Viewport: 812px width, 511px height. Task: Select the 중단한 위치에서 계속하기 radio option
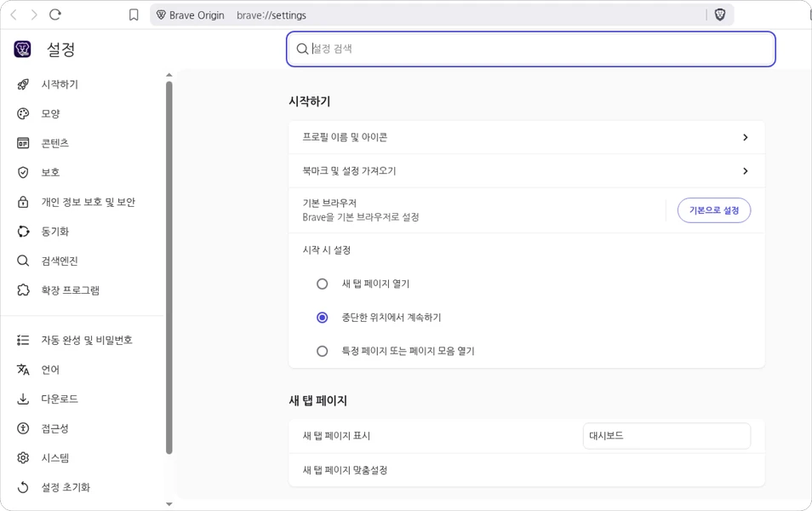coord(322,318)
